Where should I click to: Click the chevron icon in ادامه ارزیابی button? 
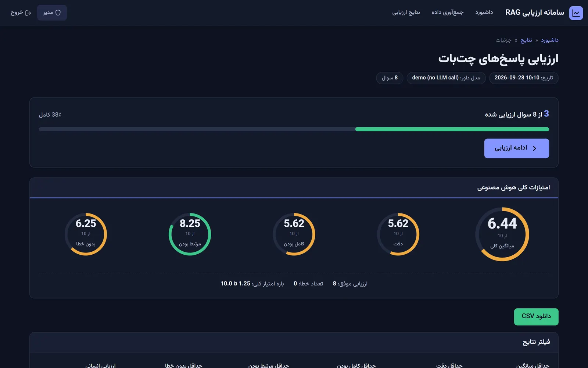(x=535, y=148)
